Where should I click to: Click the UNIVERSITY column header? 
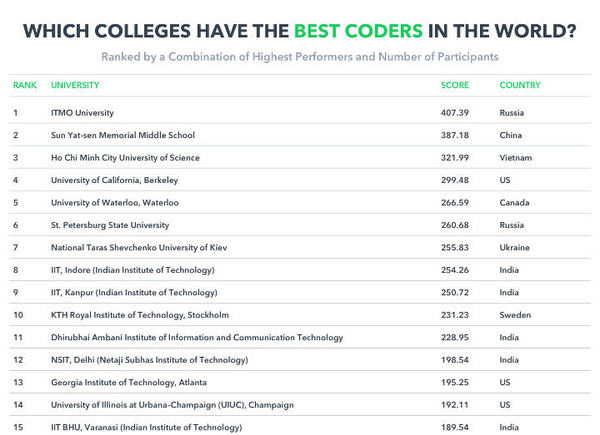[78, 85]
